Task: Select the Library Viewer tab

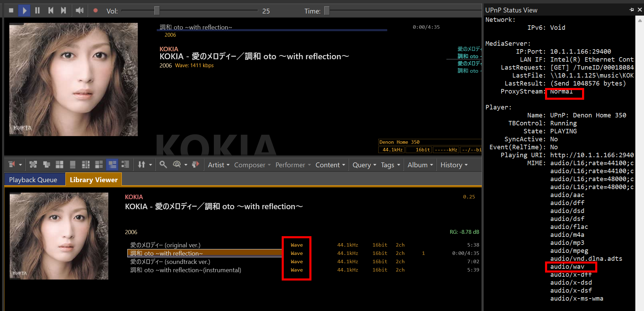Action: point(93,180)
